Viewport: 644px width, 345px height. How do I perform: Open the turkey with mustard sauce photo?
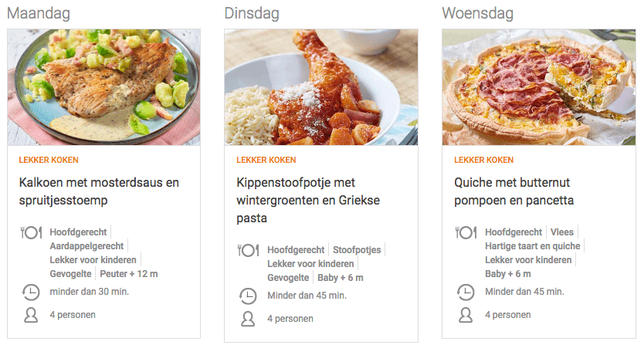pos(103,87)
